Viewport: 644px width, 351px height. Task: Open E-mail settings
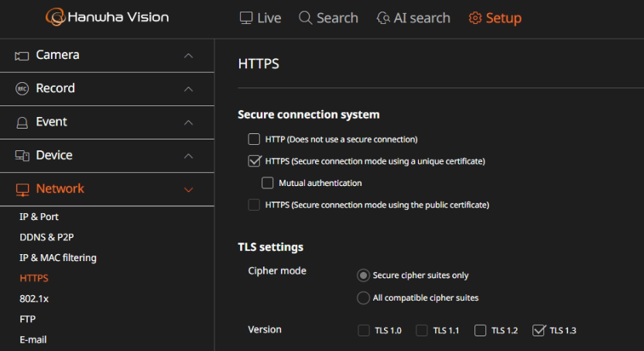(33, 340)
